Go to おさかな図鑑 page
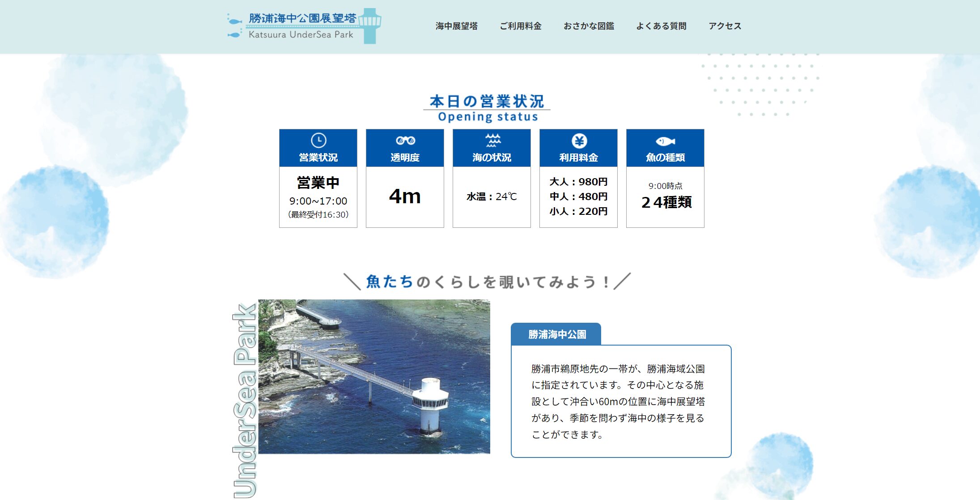 tap(589, 26)
